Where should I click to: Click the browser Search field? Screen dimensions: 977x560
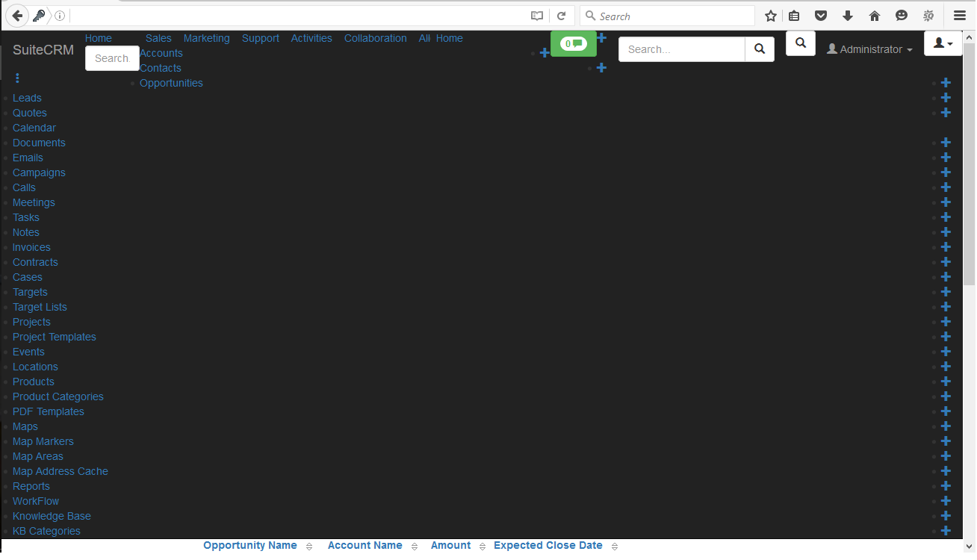tap(667, 16)
